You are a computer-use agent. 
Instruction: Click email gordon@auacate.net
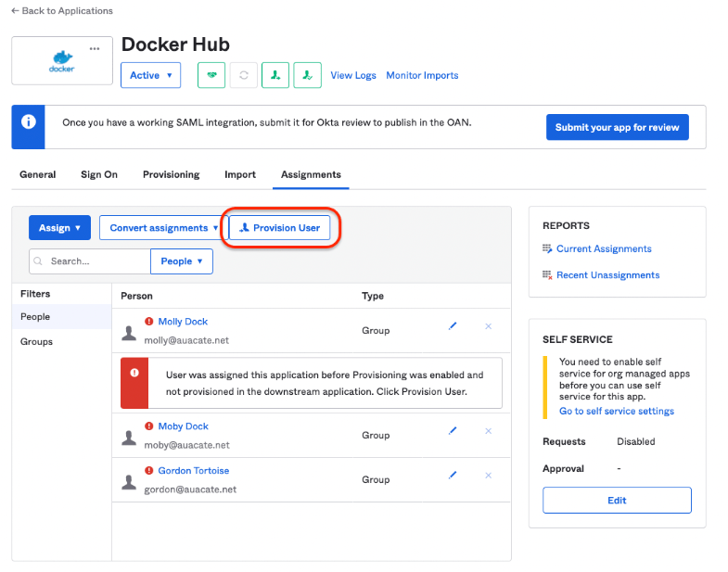(x=190, y=489)
